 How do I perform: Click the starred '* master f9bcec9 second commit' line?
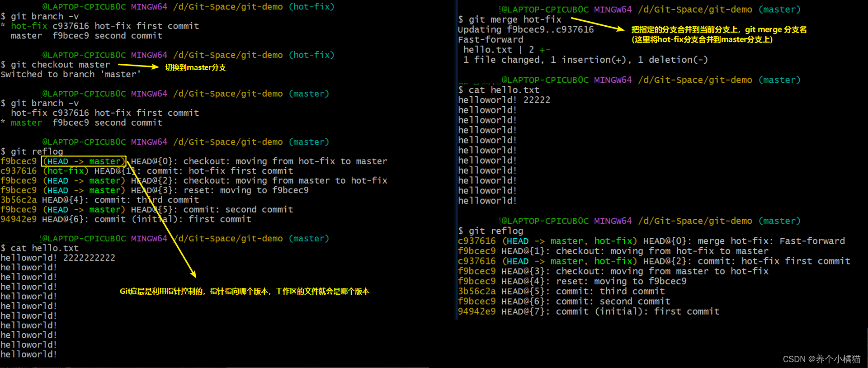click(81, 123)
